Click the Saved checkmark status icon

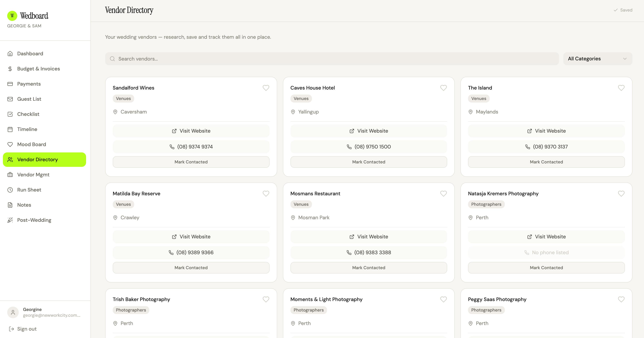[x=616, y=10]
